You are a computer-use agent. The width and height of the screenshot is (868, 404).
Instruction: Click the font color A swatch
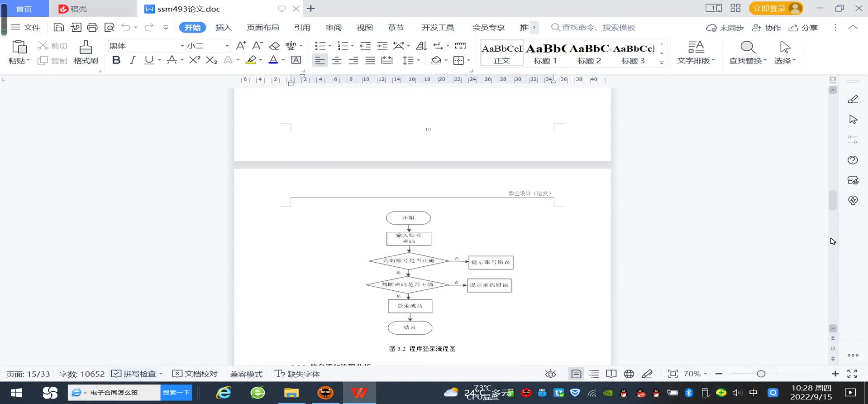pyautogui.click(x=273, y=60)
